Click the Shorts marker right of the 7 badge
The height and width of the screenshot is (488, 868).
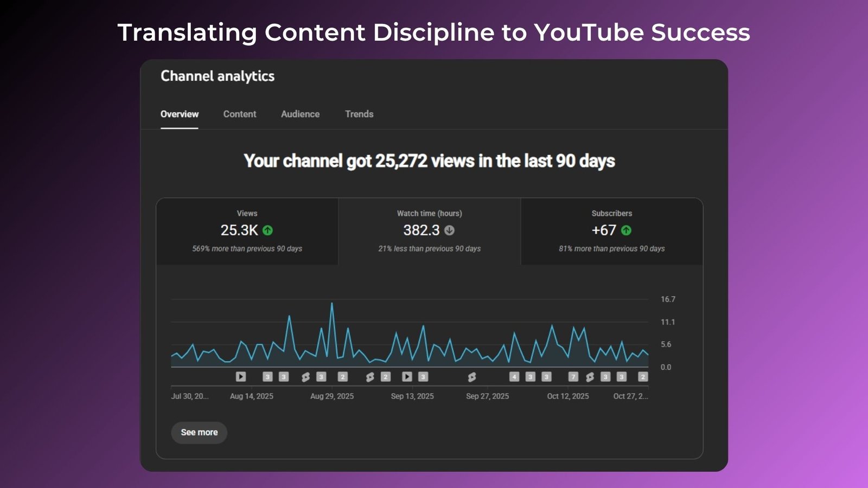coord(590,377)
